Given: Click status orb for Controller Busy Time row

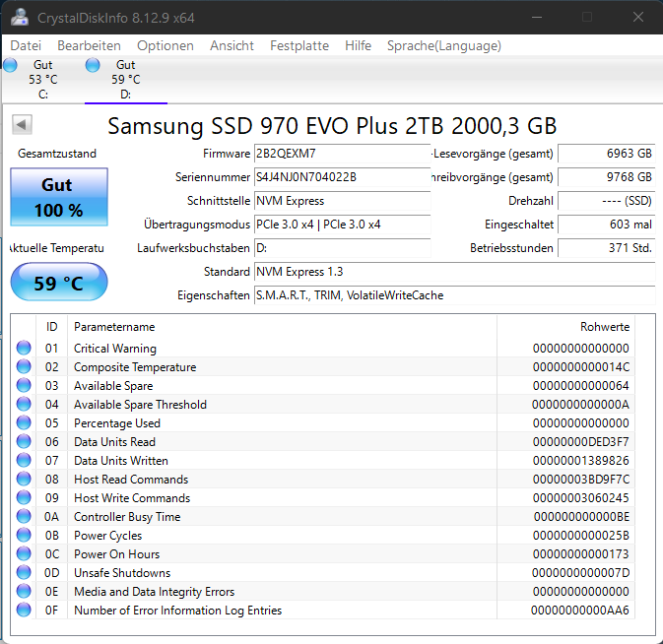Looking at the screenshot, I should coord(24,516).
